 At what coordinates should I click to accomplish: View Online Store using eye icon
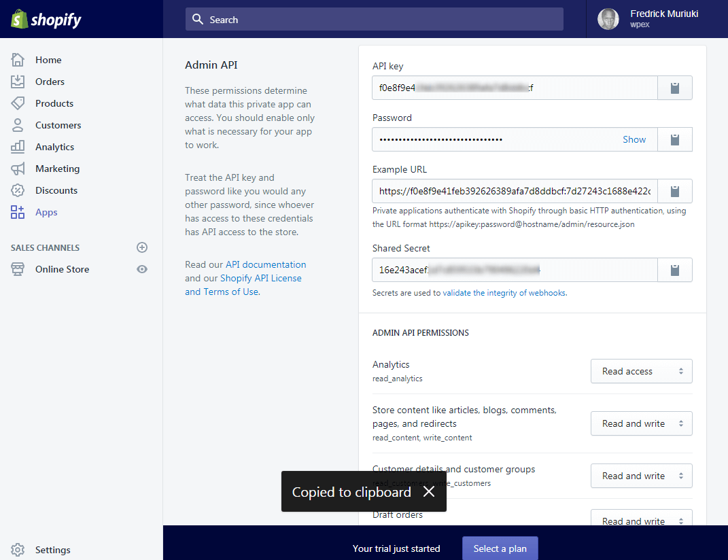[142, 269]
